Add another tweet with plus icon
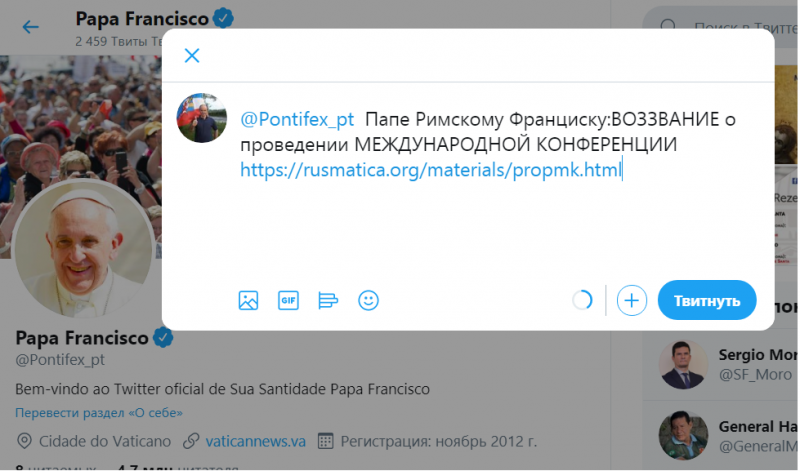Image resolution: width=800 pixels, height=471 pixels. click(632, 301)
